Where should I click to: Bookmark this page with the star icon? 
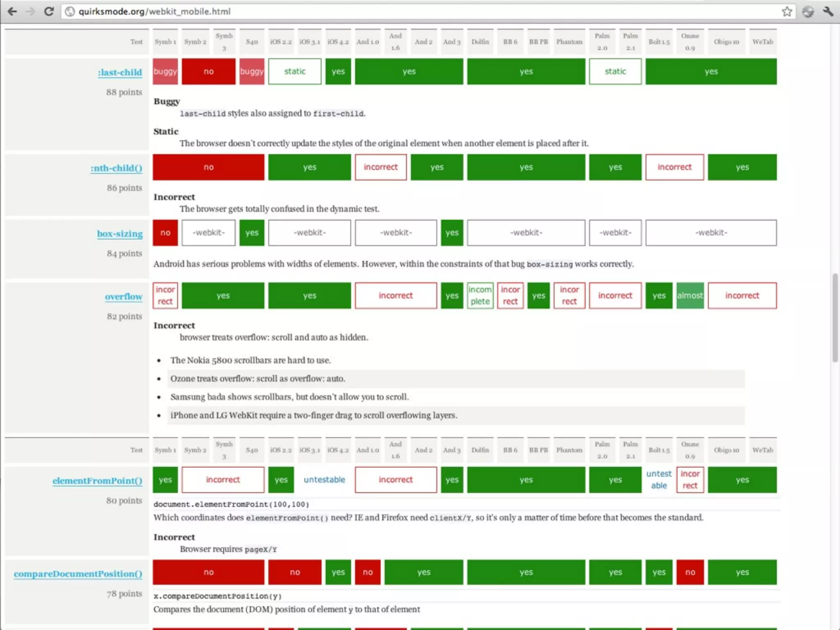pyautogui.click(x=787, y=11)
